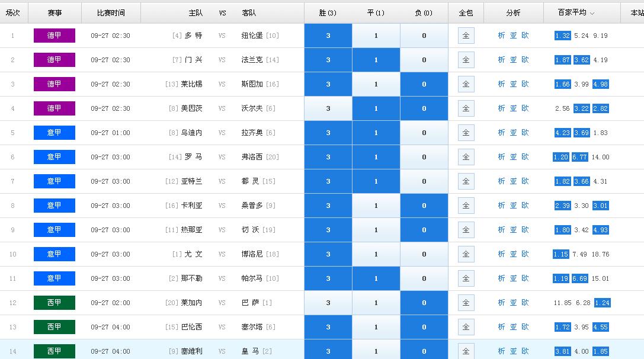Click average odds 3.22 for match 4
644x359 pixels.
click(x=582, y=108)
